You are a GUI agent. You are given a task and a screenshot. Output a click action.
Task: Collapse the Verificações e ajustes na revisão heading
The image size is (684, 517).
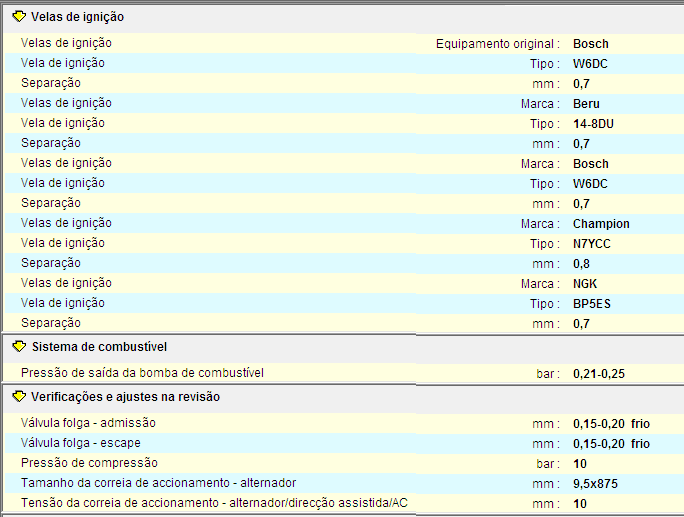pyautogui.click(x=125, y=397)
